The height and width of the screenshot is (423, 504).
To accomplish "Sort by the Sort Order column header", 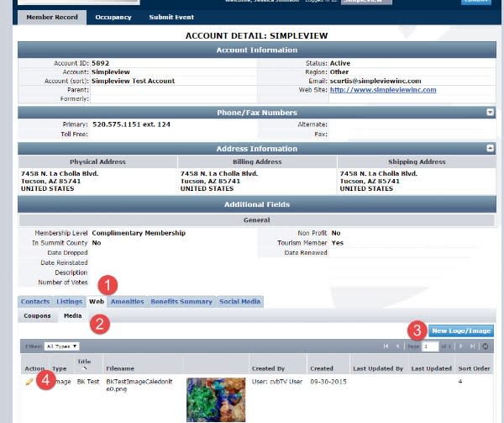I will click(x=474, y=368).
